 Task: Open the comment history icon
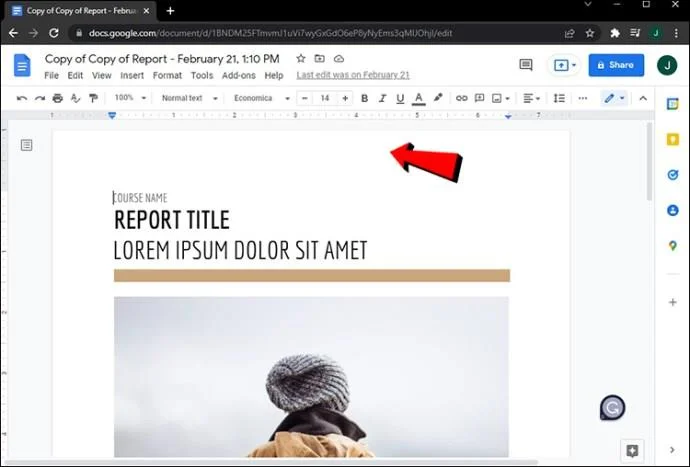(x=525, y=65)
